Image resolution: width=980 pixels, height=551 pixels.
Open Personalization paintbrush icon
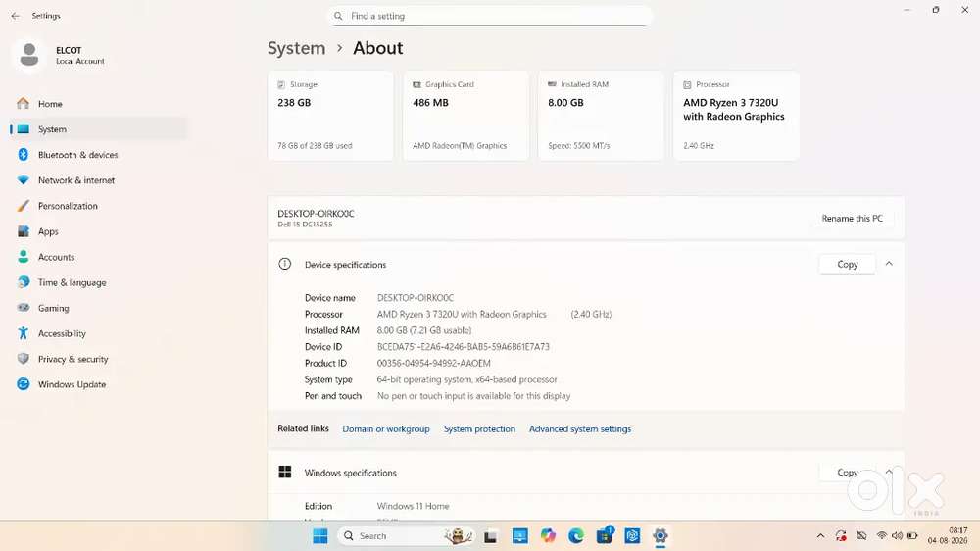pyautogui.click(x=24, y=206)
